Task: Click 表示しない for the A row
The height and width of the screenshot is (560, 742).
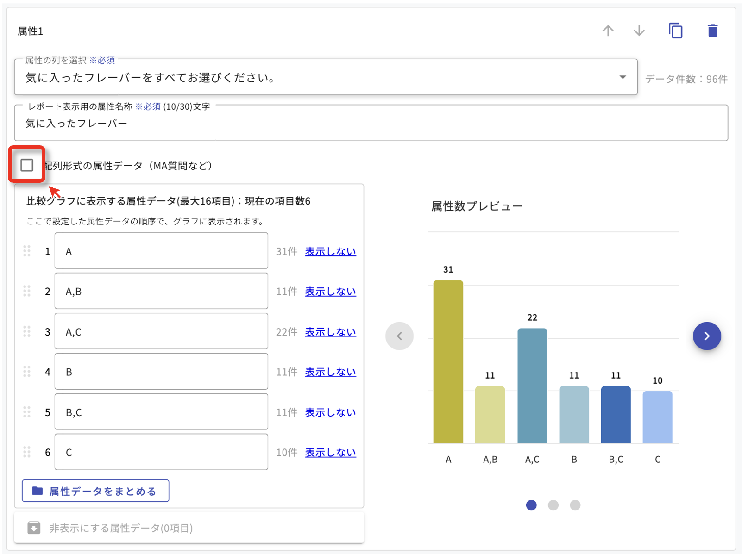Action: (330, 251)
